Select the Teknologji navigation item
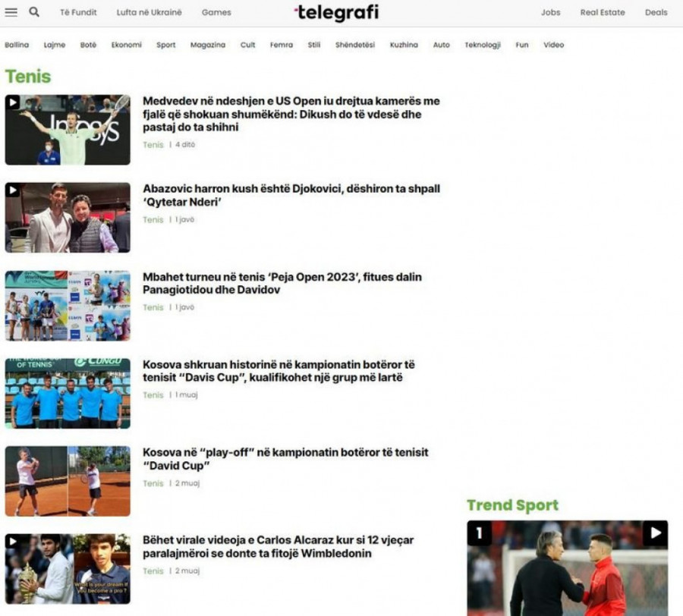The width and height of the screenshot is (683, 616). click(483, 45)
